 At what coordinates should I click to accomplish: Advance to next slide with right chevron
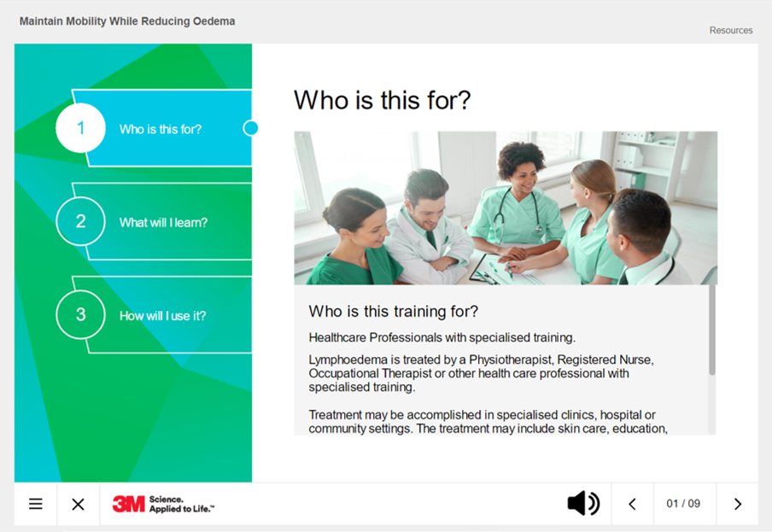click(738, 504)
